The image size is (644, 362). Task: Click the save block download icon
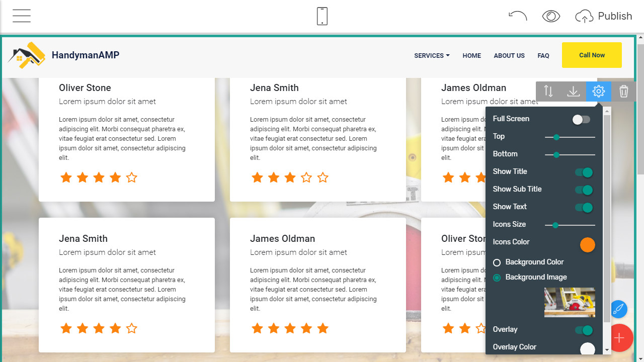tap(574, 92)
